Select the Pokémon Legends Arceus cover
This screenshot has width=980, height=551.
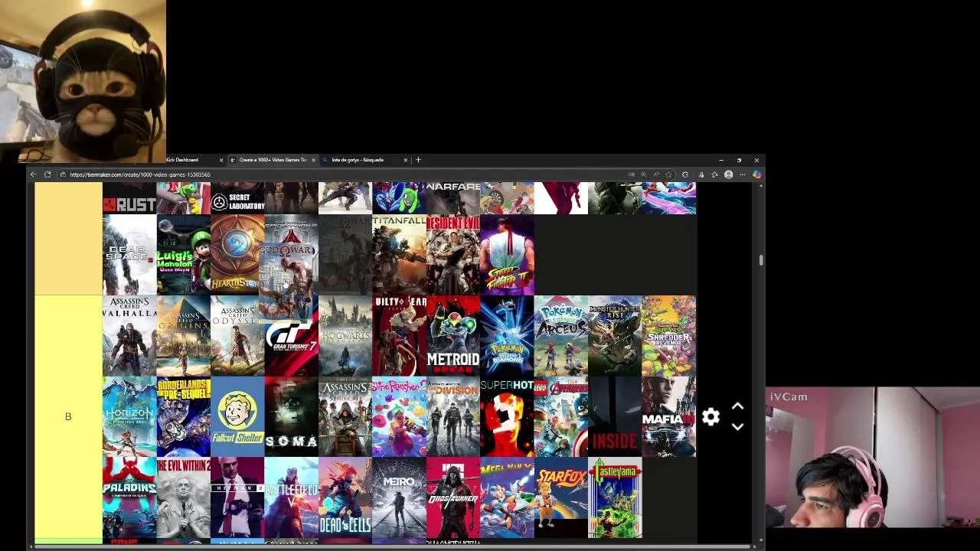[x=561, y=336]
